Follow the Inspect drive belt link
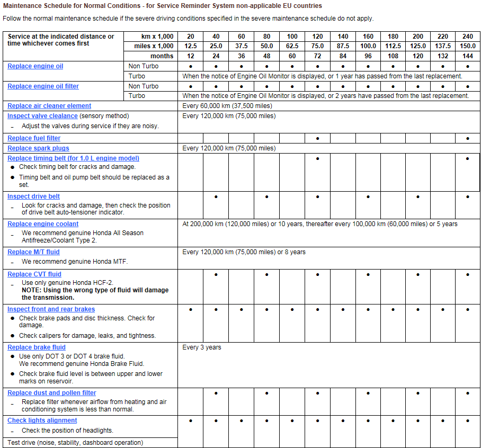481x448 pixels. click(x=33, y=196)
